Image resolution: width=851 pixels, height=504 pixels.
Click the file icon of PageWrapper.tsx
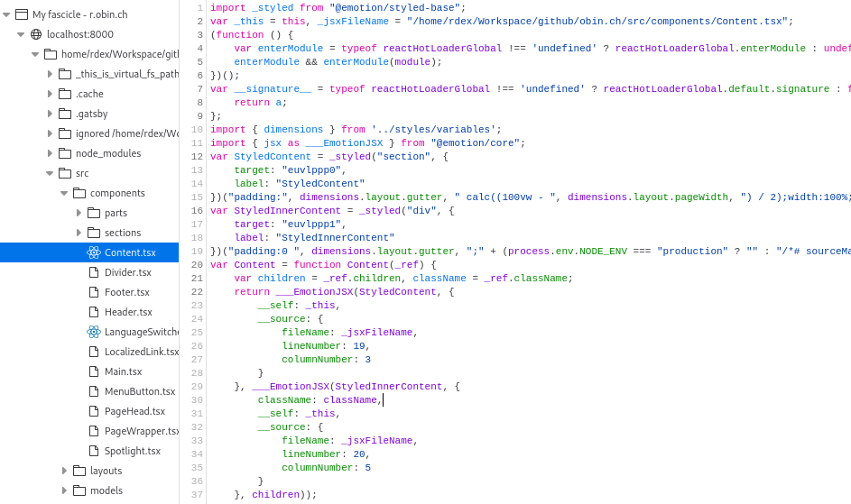(94, 431)
